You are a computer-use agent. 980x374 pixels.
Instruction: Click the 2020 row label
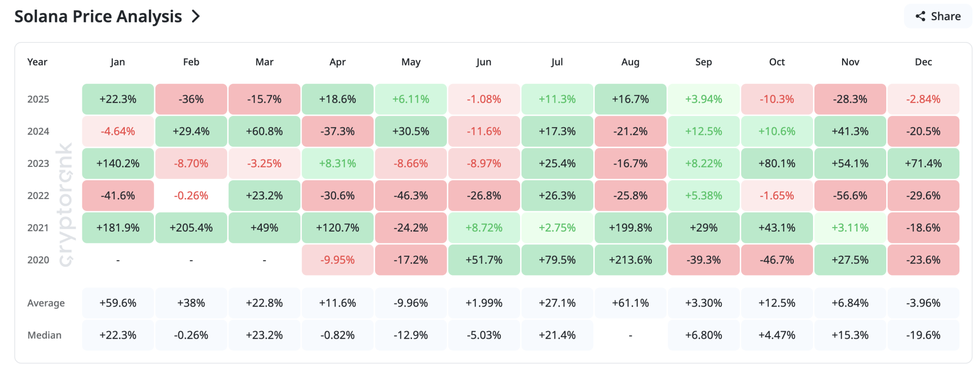39,260
